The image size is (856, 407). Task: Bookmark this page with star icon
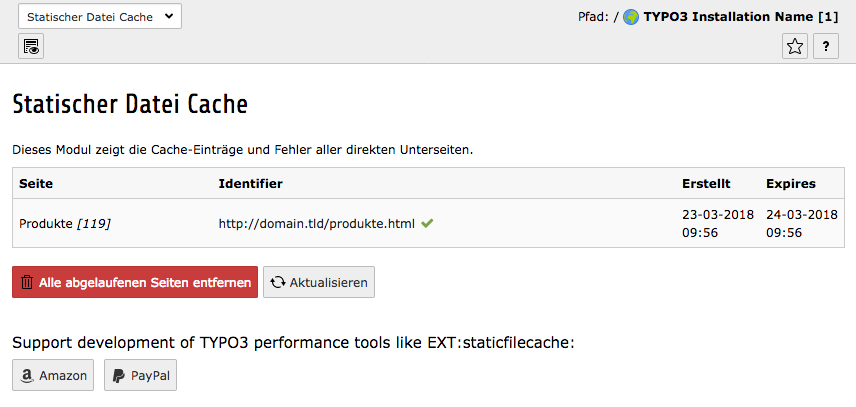click(795, 46)
